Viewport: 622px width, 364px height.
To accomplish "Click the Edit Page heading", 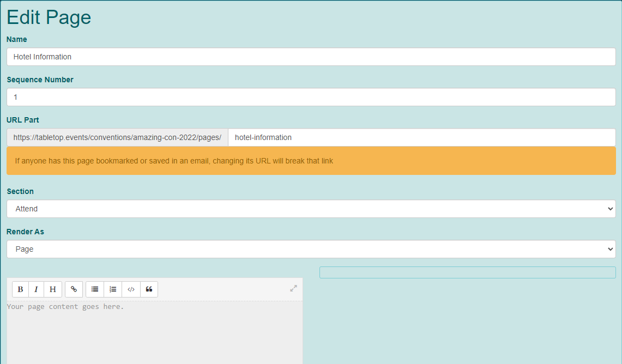I will pos(49,17).
